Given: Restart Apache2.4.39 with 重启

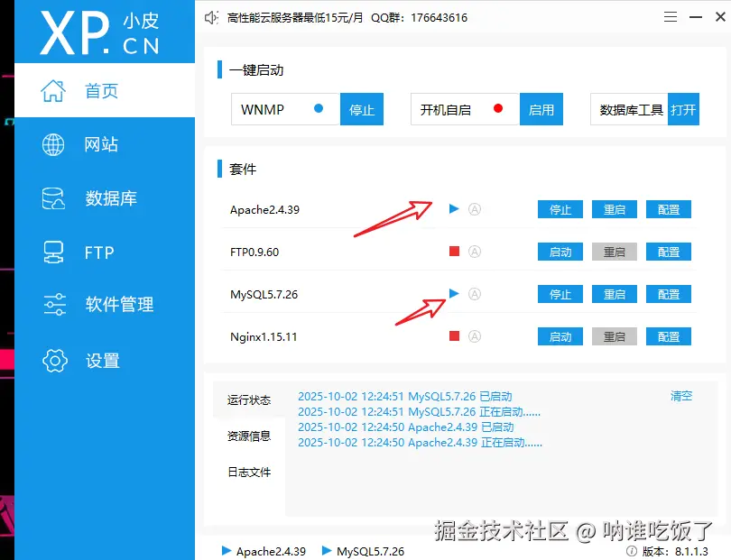Looking at the screenshot, I should pos(615,209).
